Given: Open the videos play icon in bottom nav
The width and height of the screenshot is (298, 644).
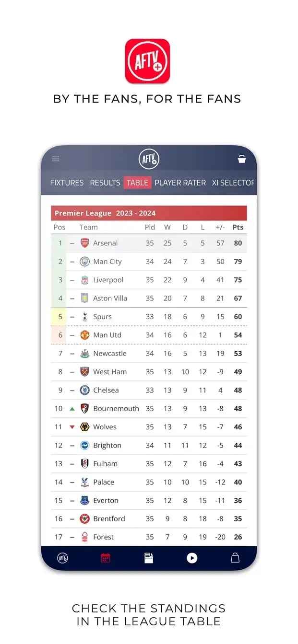Looking at the screenshot, I should (192, 557).
